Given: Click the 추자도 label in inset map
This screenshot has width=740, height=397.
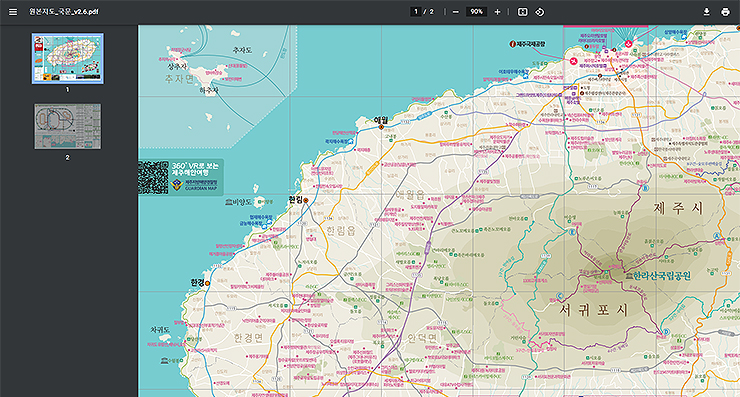Looking at the screenshot, I should [242, 50].
